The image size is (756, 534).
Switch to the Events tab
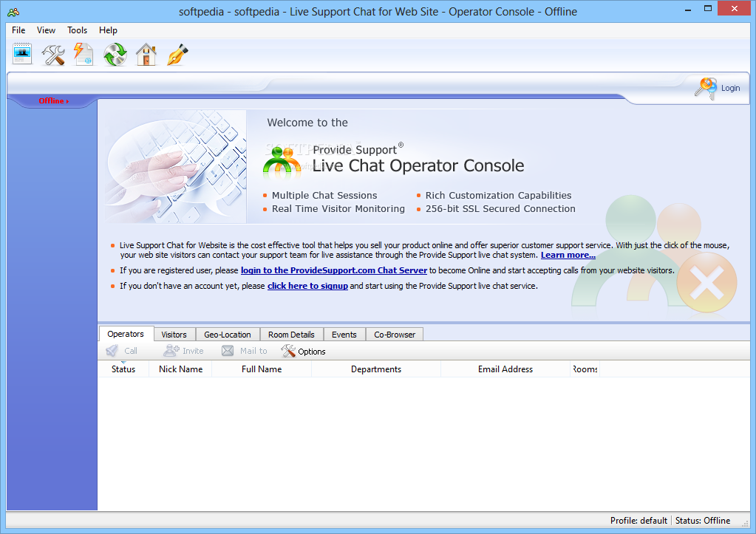[x=344, y=335]
